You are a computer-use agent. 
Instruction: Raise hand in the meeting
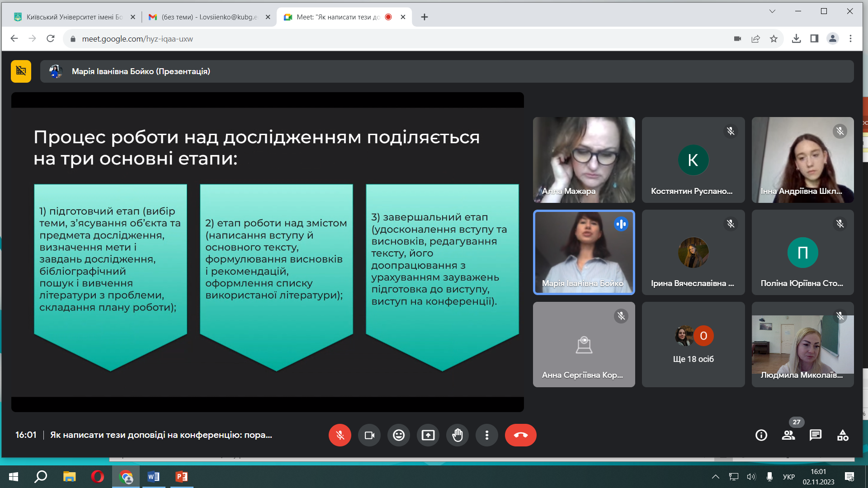pyautogui.click(x=458, y=435)
